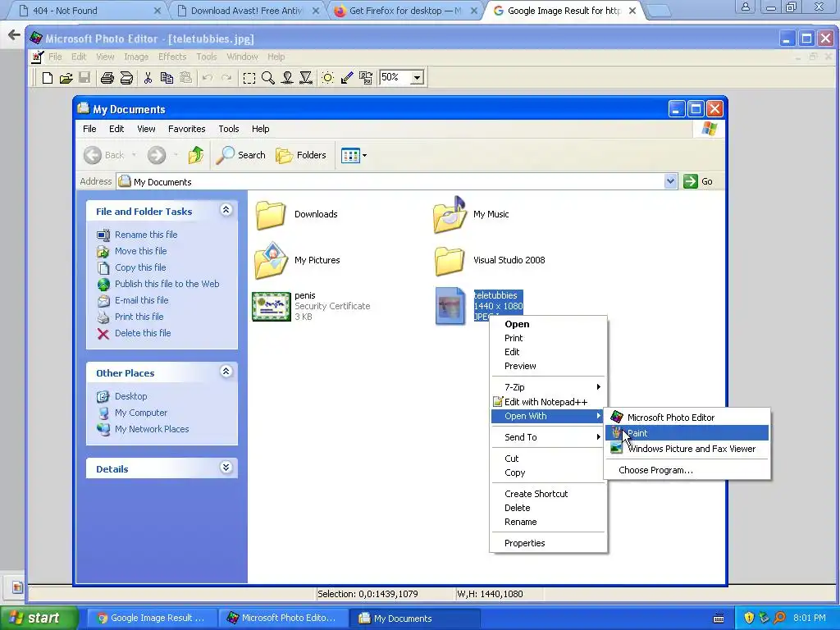Screen dimensions: 840x630
Task: Open the Favorites menu in My Documents
Action: (186, 129)
